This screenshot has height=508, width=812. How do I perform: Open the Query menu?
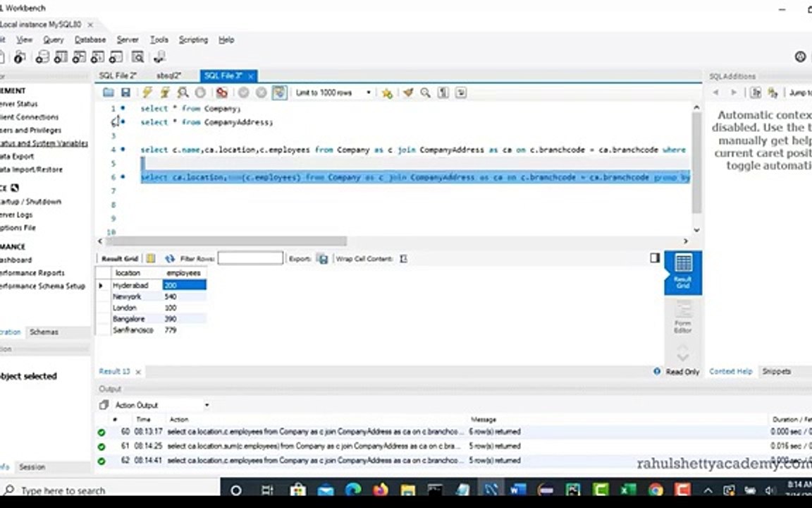pos(54,40)
